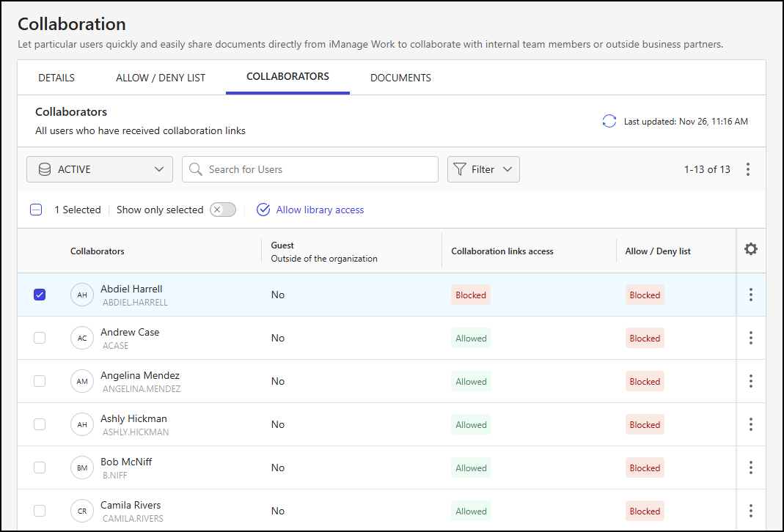The image size is (784, 532).
Task: Check the checkbox for Angelina Mendez
Action: click(40, 380)
